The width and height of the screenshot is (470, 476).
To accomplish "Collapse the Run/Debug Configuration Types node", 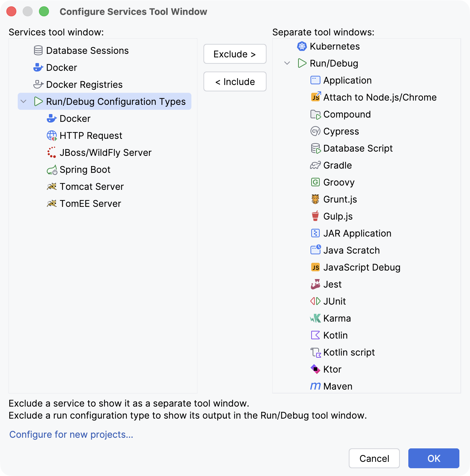I will pyautogui.click(x=24, y=102).
